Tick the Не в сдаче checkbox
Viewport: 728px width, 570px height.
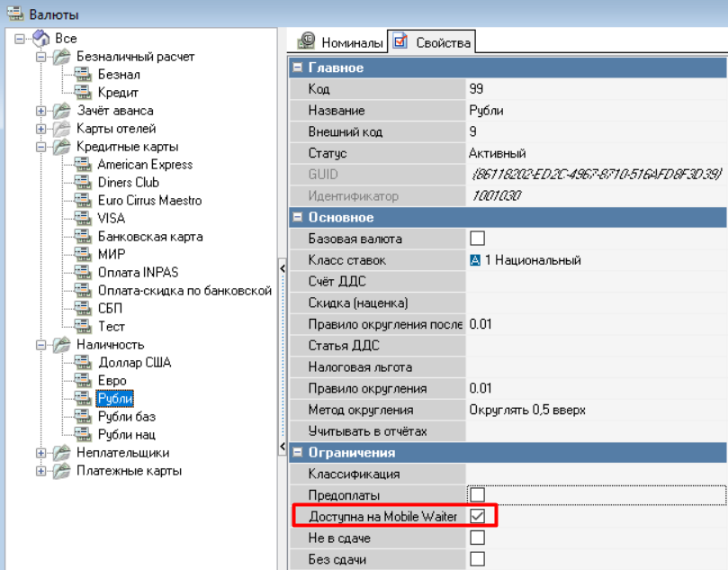(x=478, y=538)
